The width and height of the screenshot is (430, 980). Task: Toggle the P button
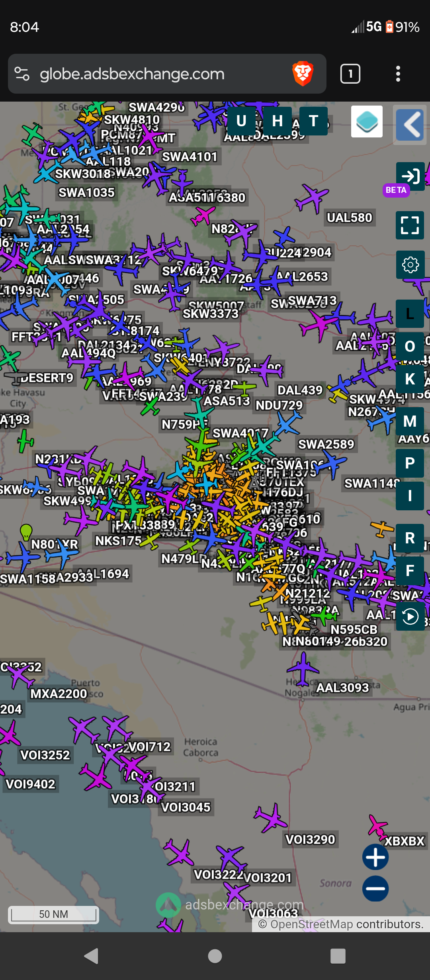click(x=410, y=463)
